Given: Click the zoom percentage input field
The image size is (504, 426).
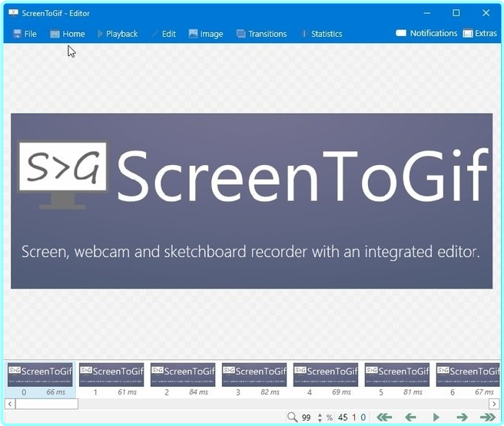Looking at the screenshot, I should (x=307, y=417).
